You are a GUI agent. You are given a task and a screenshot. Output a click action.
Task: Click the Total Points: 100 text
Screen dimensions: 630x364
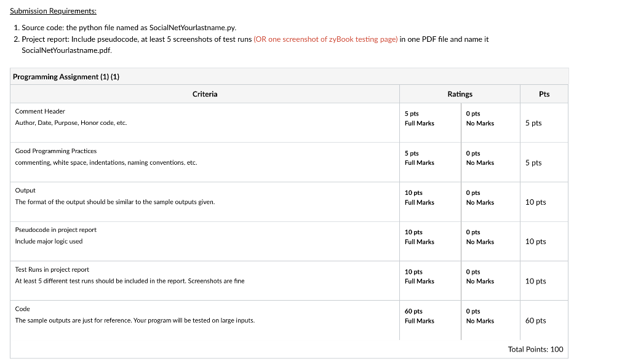535,349
